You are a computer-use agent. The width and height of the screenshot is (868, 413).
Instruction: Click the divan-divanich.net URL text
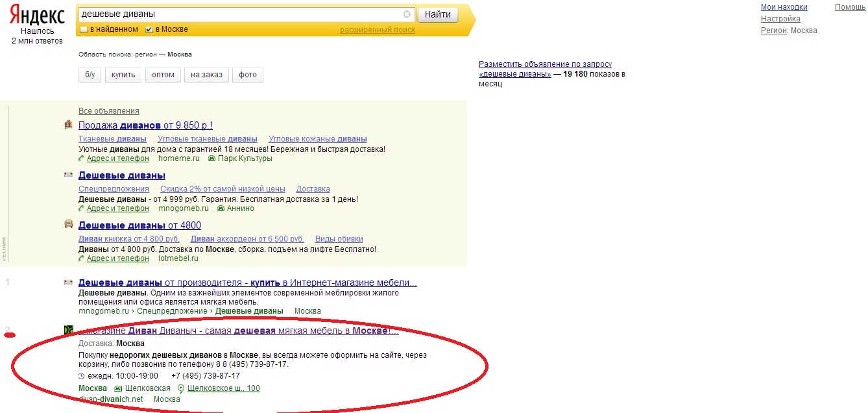(x=110, y=399)
